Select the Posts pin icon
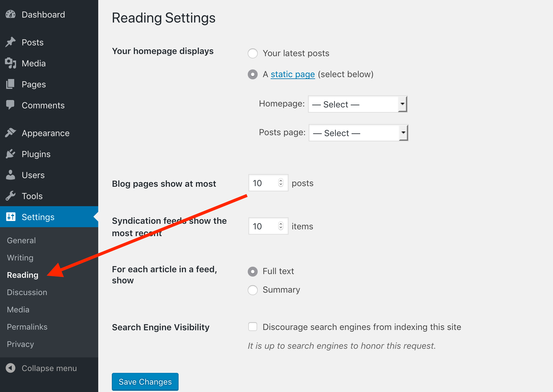The height and width of the screenshot is (392, 553). point(10,42)
